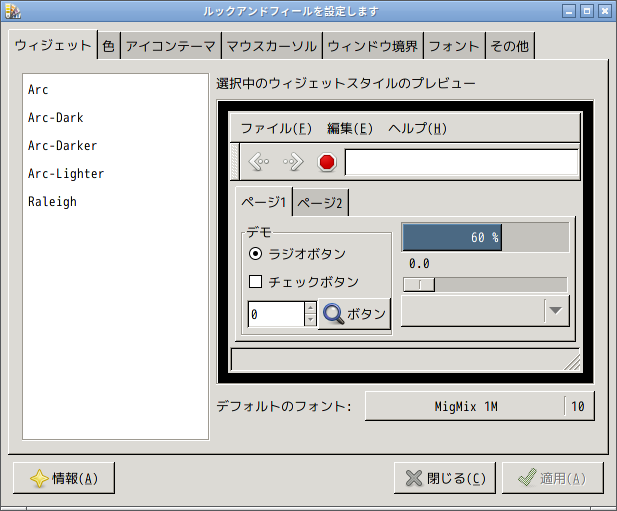Click the toolbar drag handle in preview

235,162
